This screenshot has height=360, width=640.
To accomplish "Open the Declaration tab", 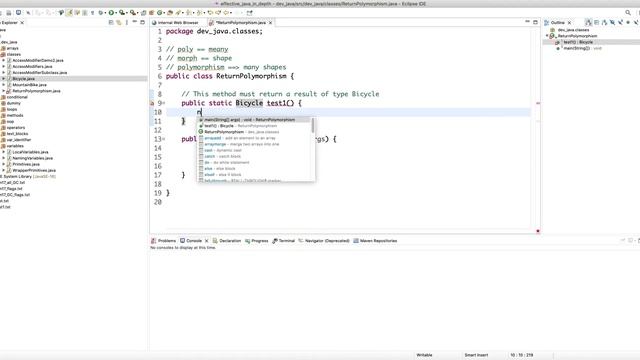I will (227, 241).
